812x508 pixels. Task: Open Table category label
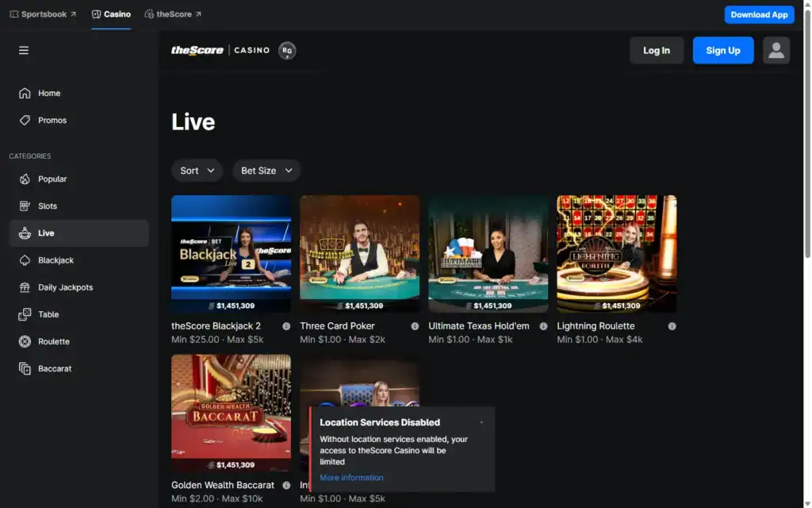point(48,314)
